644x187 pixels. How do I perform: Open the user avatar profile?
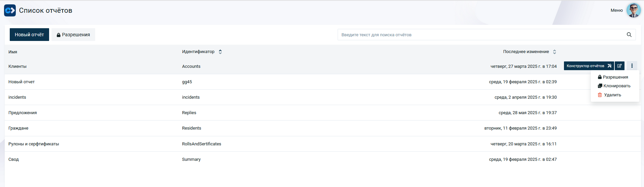point(633,10)
